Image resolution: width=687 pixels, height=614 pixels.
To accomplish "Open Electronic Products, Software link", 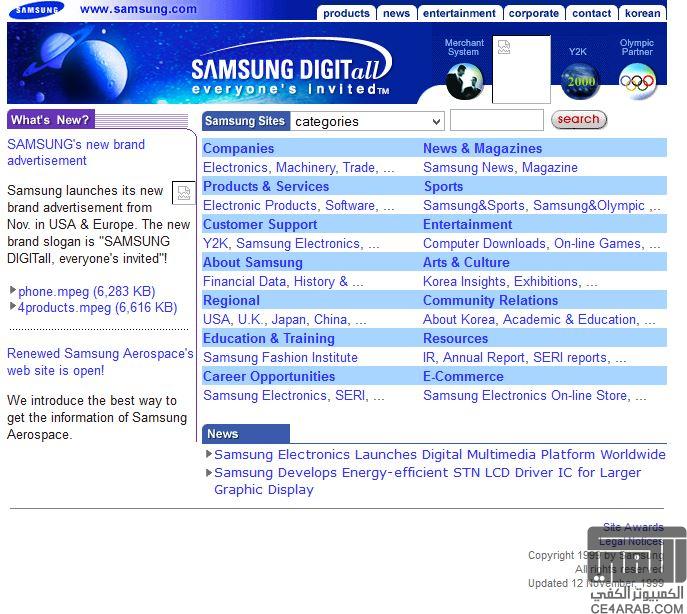I will tap(298, 206).
